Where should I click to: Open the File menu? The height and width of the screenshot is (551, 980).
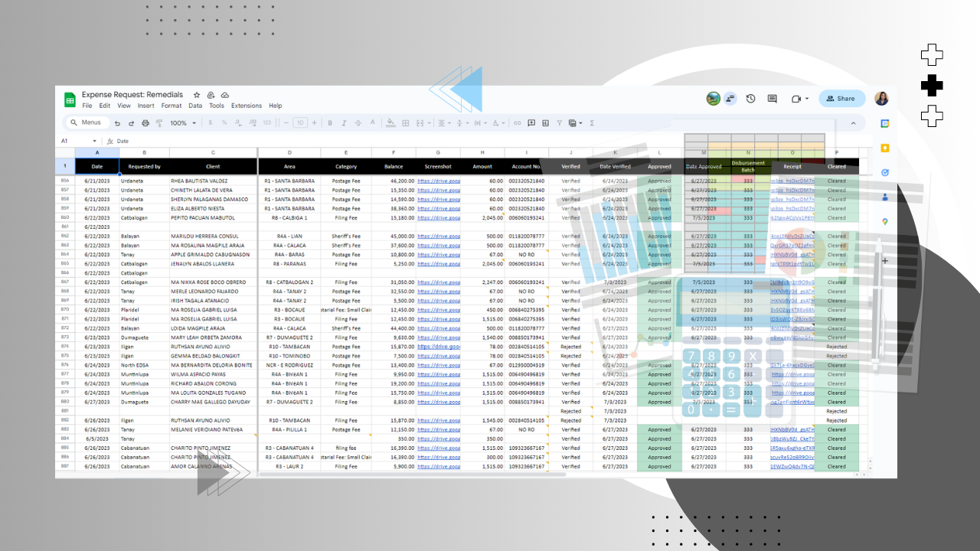(x=87, y=106)
